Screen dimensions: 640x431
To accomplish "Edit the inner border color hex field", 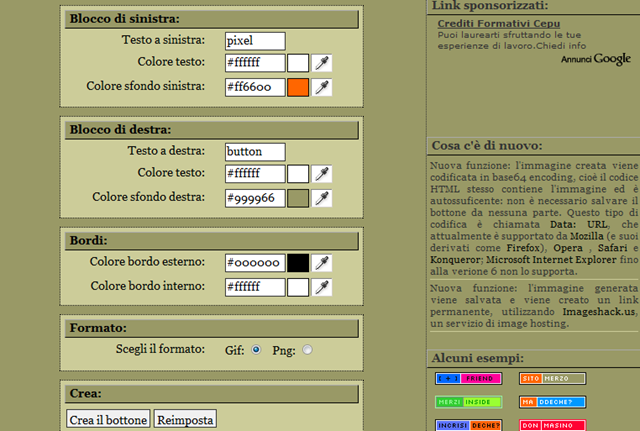I will [x=255, y=287].
